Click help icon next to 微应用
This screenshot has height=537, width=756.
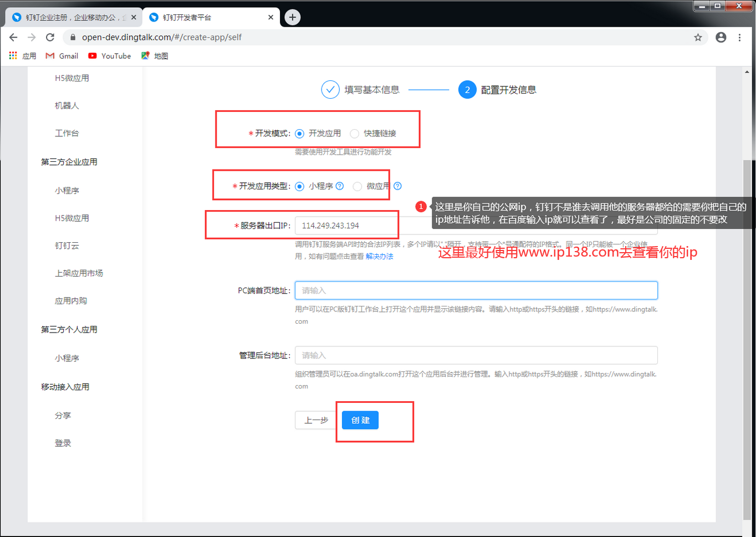[x=397, y=186]
